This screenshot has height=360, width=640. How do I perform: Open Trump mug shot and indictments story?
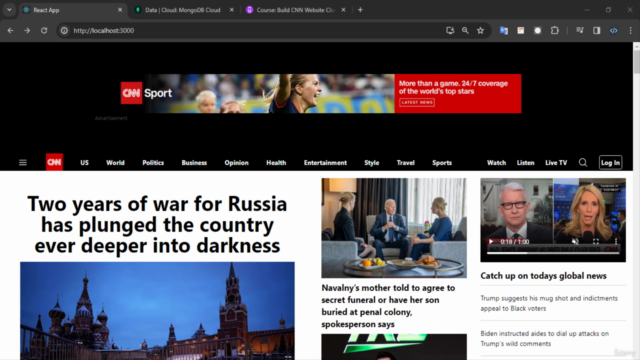coord(549,303)
